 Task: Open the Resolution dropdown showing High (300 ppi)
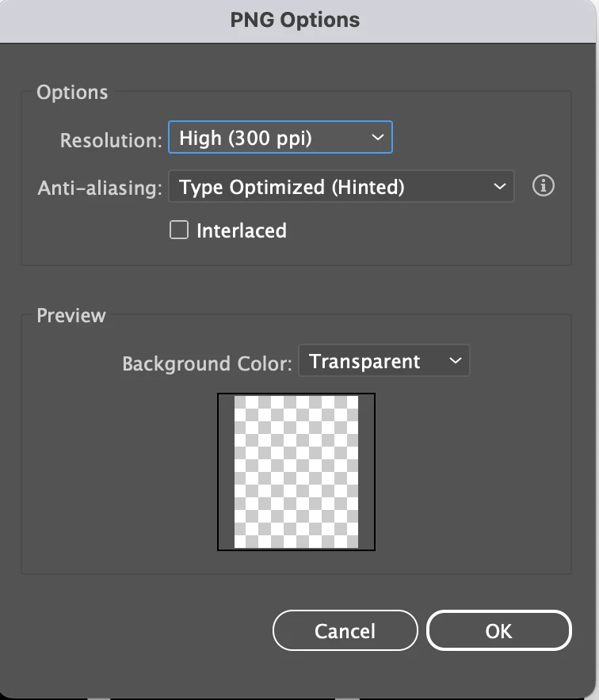[x=280, y=138]
